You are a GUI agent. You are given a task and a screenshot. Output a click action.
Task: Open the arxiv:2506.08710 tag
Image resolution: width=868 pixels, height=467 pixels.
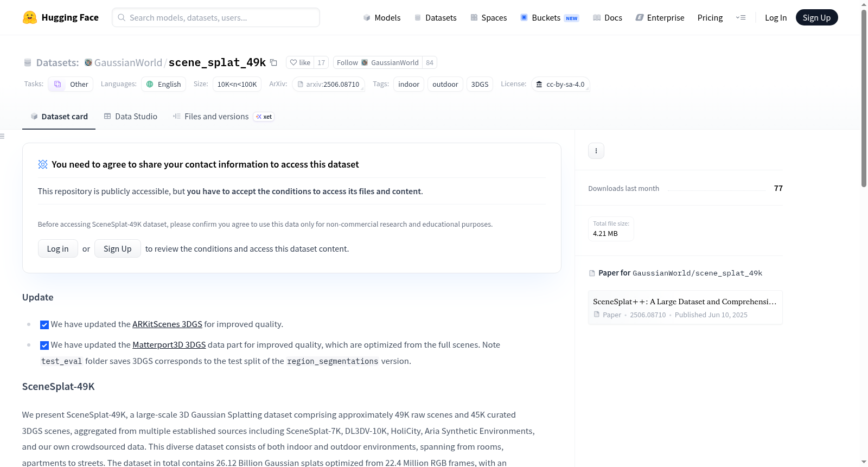328,84
